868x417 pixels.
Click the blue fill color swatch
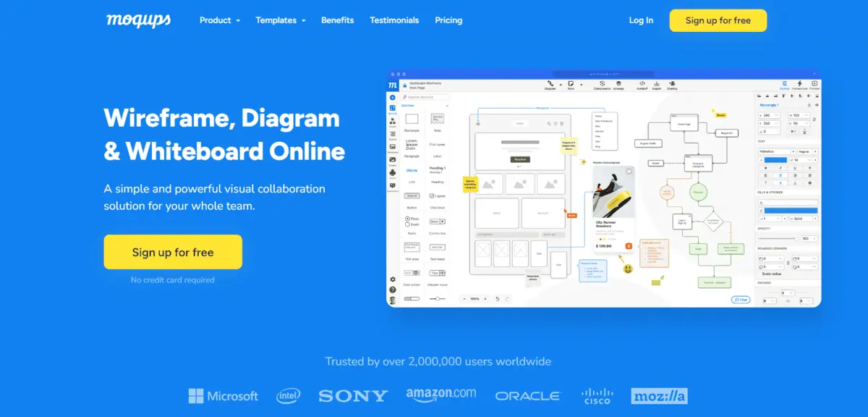791,210
